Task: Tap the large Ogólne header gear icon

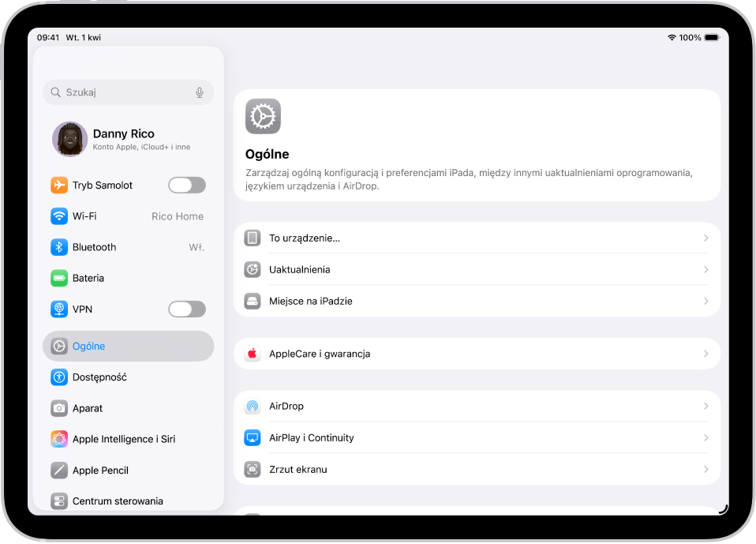Action: click(263, 116)
